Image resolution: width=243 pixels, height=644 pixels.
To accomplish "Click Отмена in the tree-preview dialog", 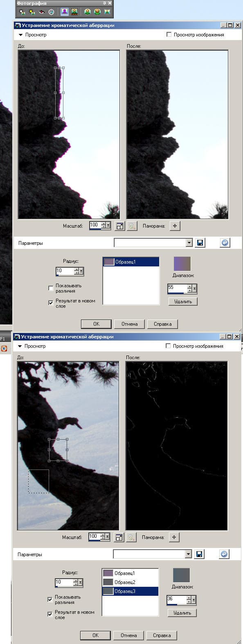I will pos(128,635).
